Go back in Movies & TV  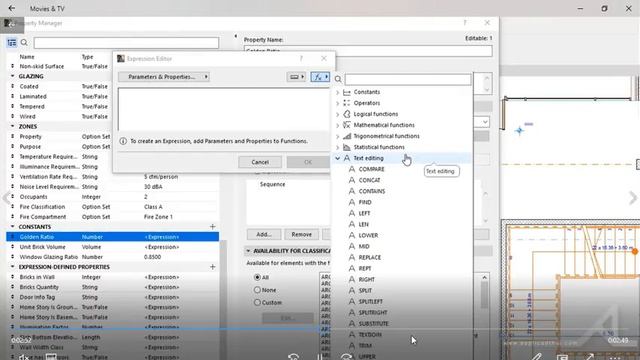point(11,8)
